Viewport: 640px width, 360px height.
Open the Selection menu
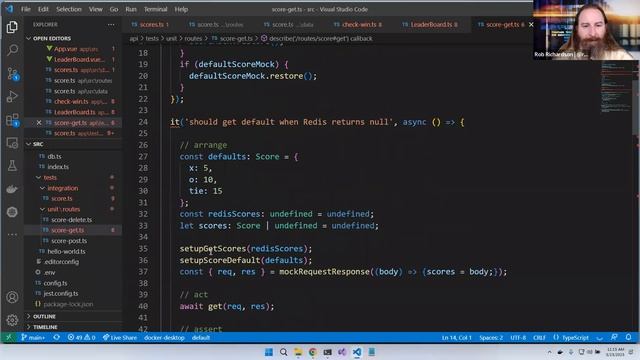coord(69,9)
